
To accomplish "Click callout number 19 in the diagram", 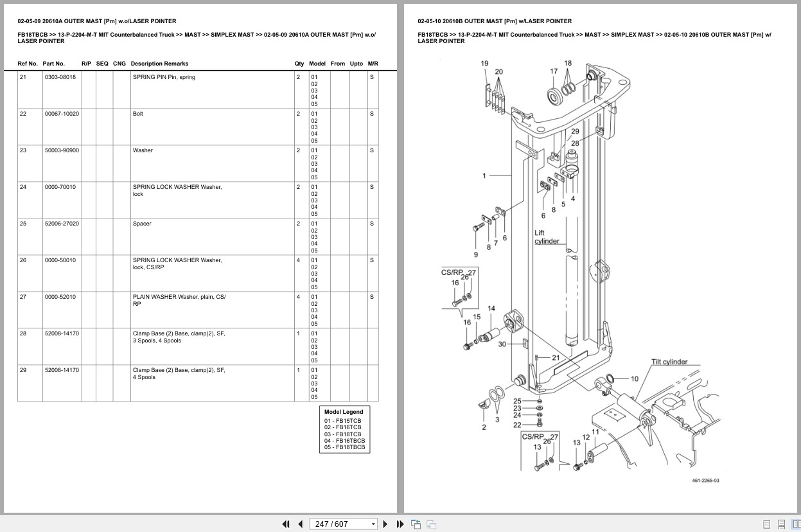I will [x=484, y=63].
